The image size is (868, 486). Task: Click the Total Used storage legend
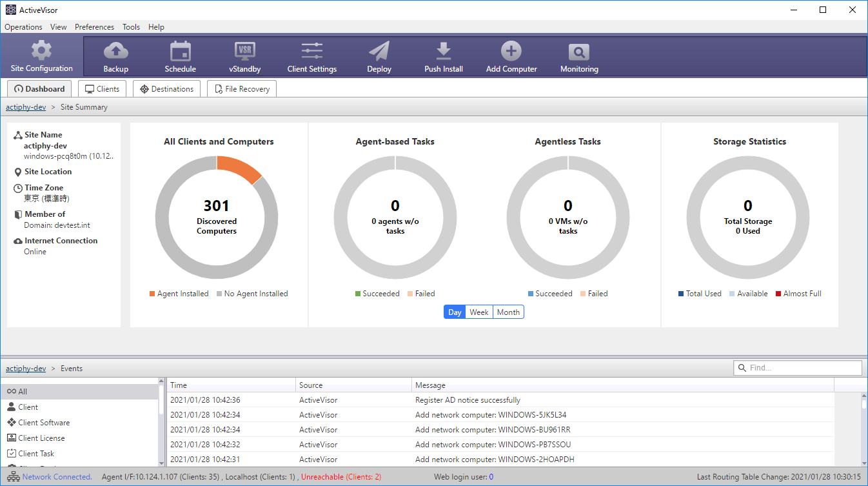(x=700, y=294)
